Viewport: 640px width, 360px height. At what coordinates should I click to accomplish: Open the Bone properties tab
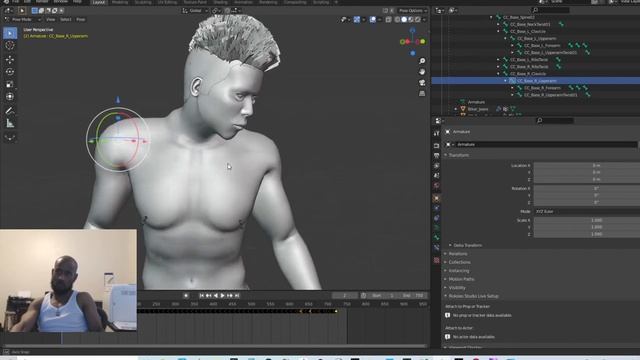(436, 238)
